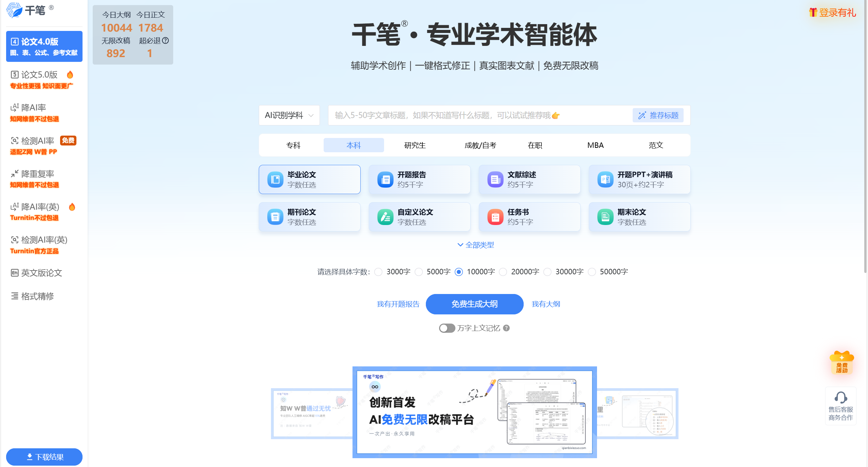
Task: Open 降AI率 in the sidebar
Action: coord(33,108)
